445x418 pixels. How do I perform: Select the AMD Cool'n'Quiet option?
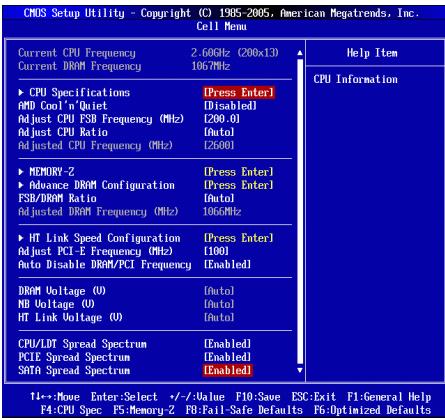[x=63, y=106]
